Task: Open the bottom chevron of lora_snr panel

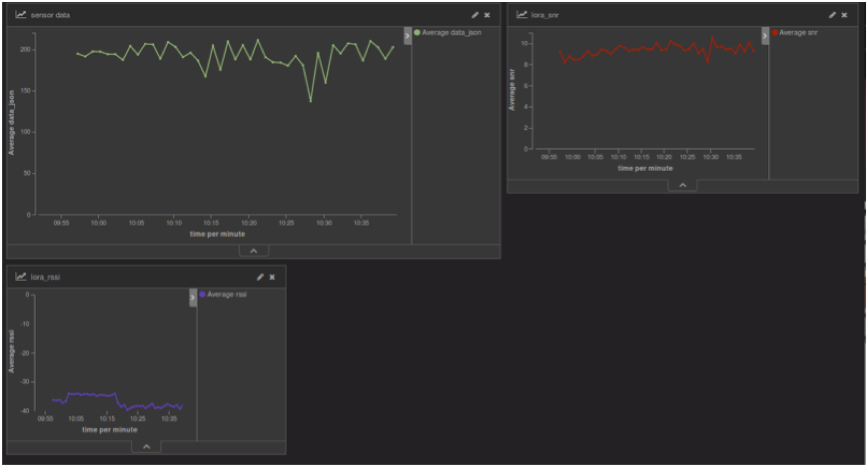Action: [x=682, y=185]
